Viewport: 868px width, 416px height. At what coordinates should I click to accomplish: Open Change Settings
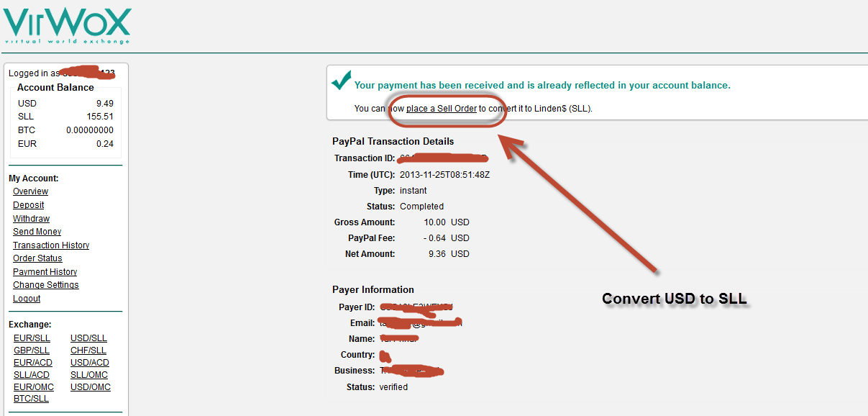[46, 285]
